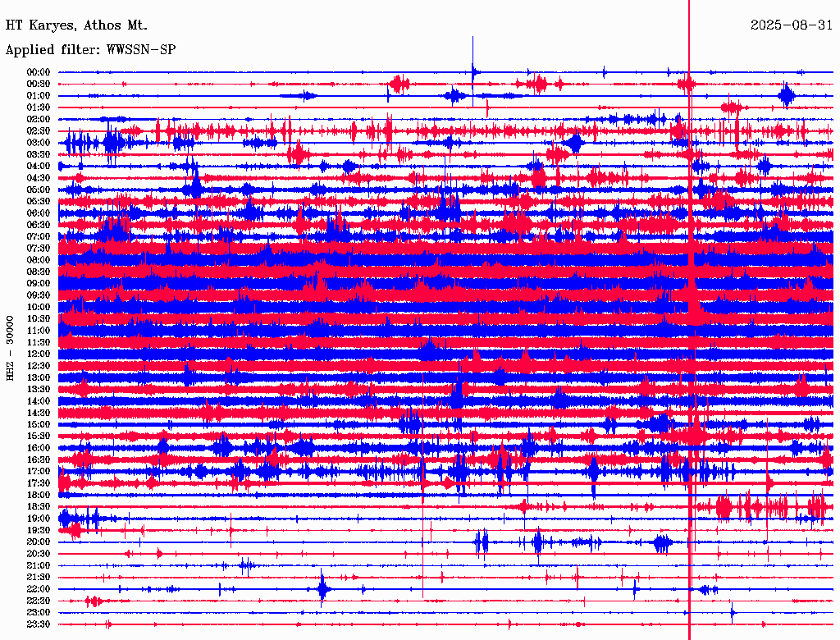Click the 16:00 time label
The image size is (840, 640).
tap(39, 447)
